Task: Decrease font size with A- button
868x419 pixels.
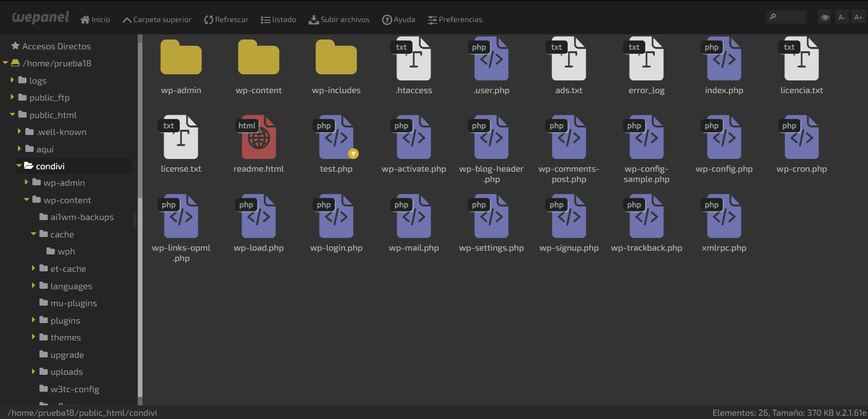Action: (x=842, y=17)
